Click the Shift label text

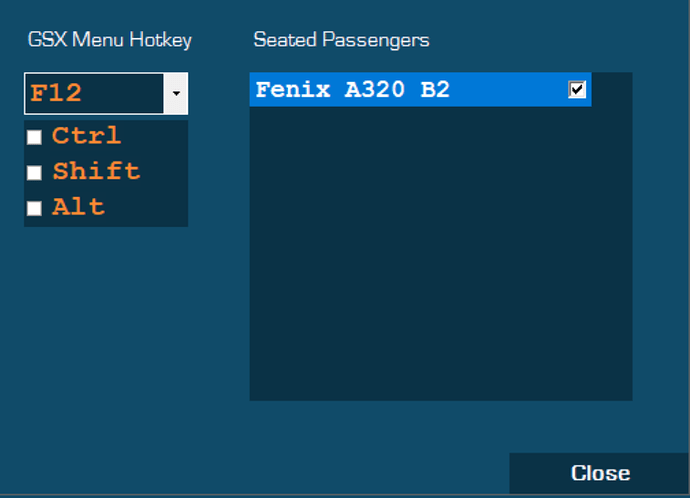coord(96,172)
